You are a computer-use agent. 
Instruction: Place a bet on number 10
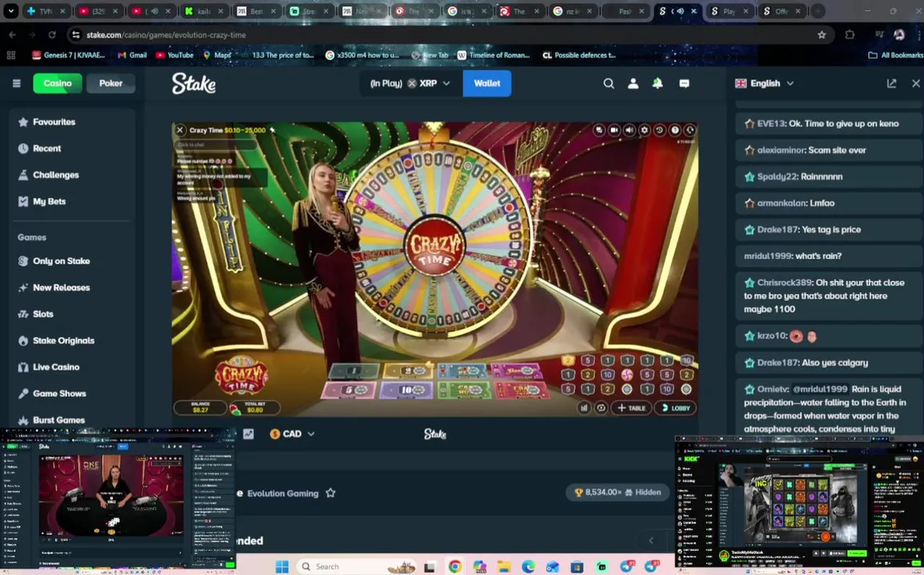coord(407,390)
